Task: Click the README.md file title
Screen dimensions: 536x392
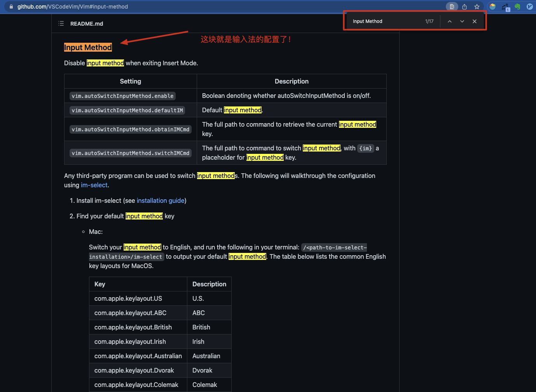Action: pos(87,24)
